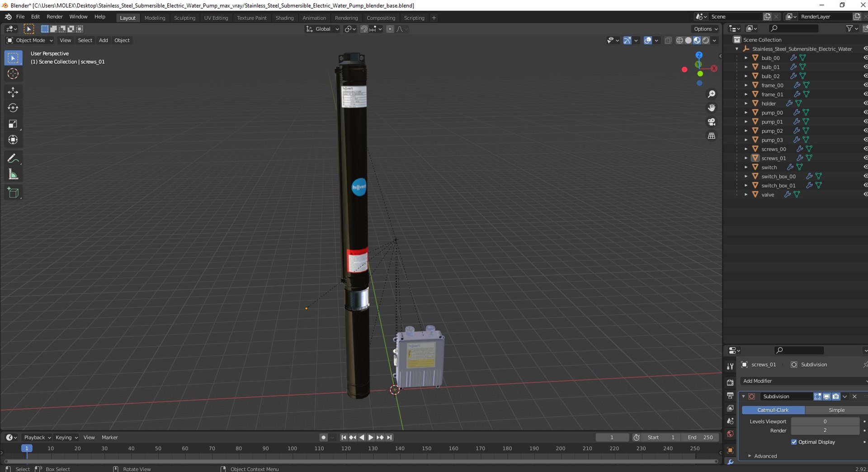Toggle proportional editing in the header
The image size is (868, 472).
(390, 29)
